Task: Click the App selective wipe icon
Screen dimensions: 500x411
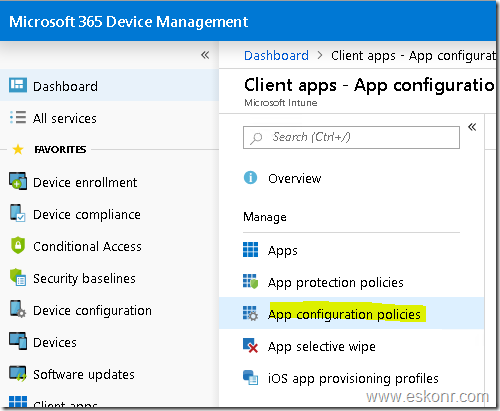Action: 250,346
